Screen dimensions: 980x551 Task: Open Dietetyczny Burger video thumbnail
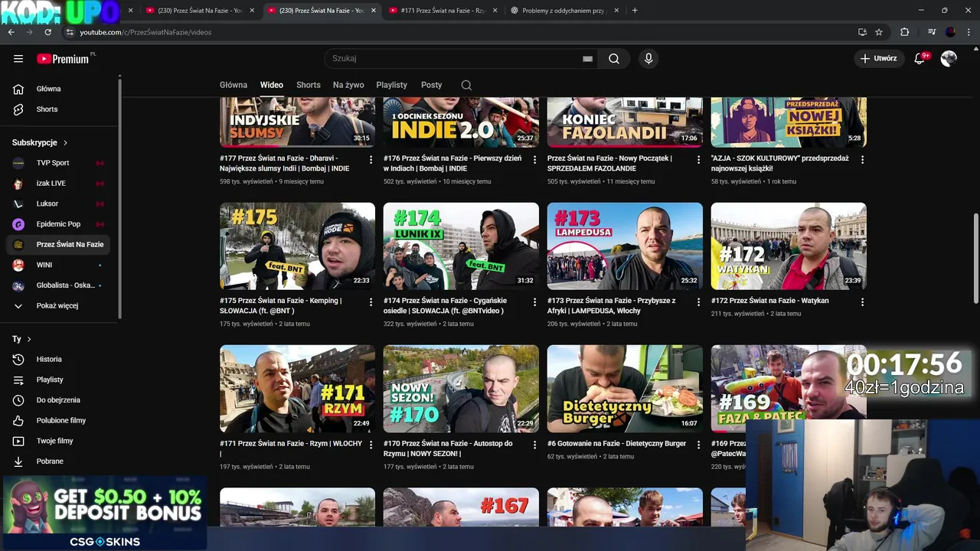click(x=625, y=389)
